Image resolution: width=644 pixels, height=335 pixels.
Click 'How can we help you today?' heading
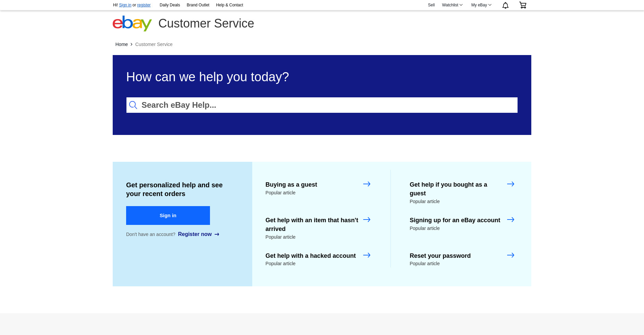[x=208, y=77]
